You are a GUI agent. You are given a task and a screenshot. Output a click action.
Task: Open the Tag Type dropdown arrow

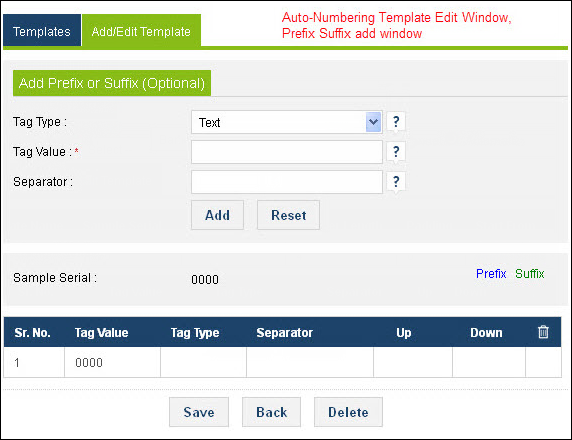[373, 122]
